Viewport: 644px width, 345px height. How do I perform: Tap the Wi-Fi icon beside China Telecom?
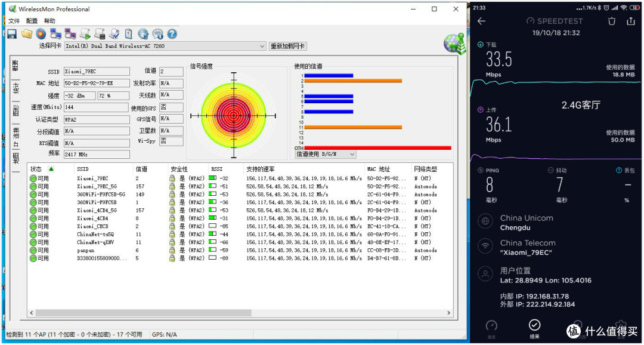(x=486, y=247)
